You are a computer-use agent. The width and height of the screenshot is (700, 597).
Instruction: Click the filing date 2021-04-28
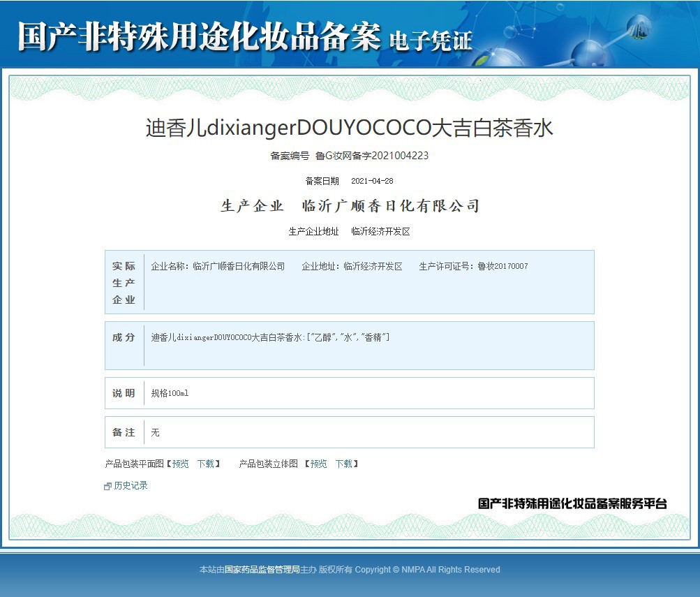(371, 181)
